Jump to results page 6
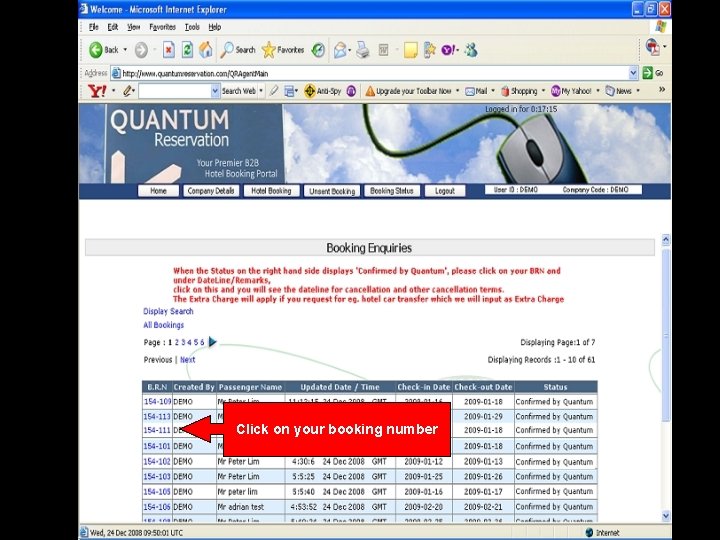 (x=202, y=343)
